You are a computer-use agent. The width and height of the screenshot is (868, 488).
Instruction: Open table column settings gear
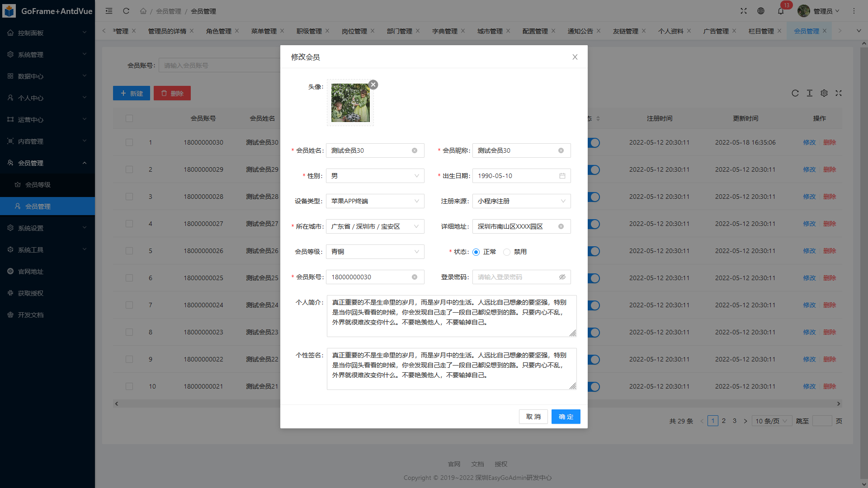(824, 93)
